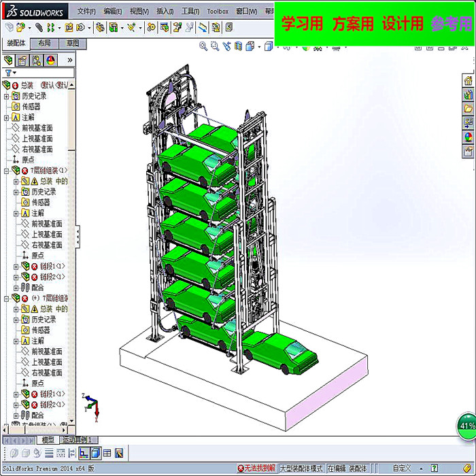Click the Previous View icon
This screenshot has height=476, width=476.
tap(226, 46)
